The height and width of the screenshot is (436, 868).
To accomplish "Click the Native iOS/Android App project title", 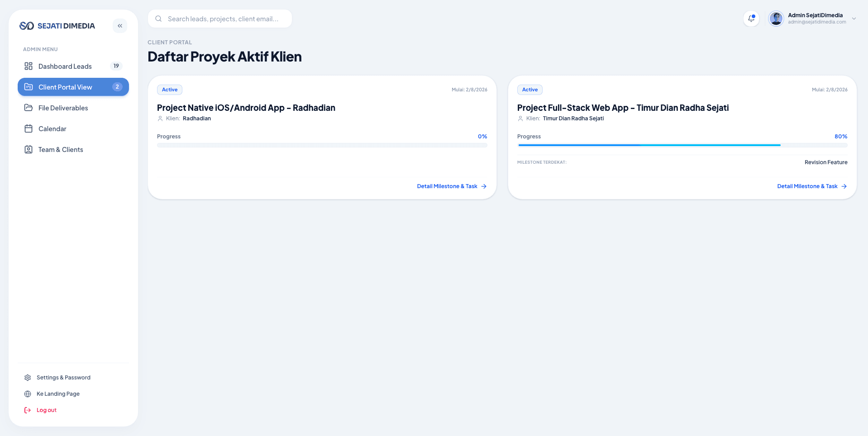I will click(x=246, y=108).
